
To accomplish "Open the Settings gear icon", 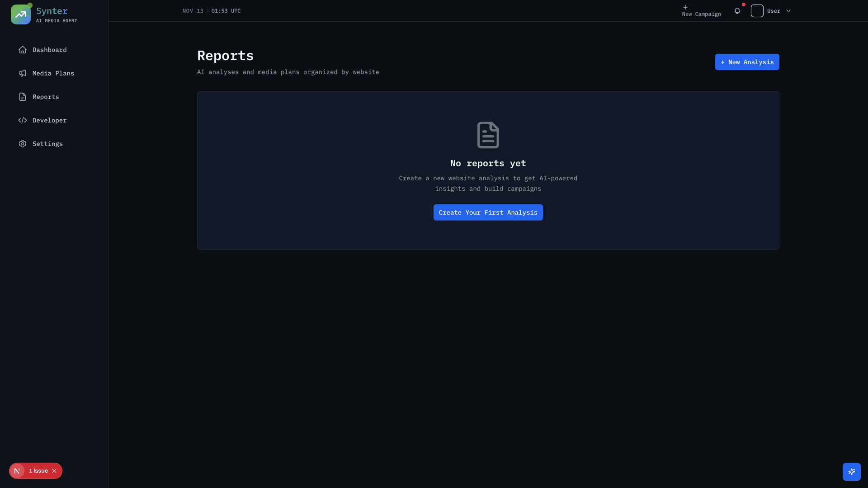I will click(x=23, y=144).
